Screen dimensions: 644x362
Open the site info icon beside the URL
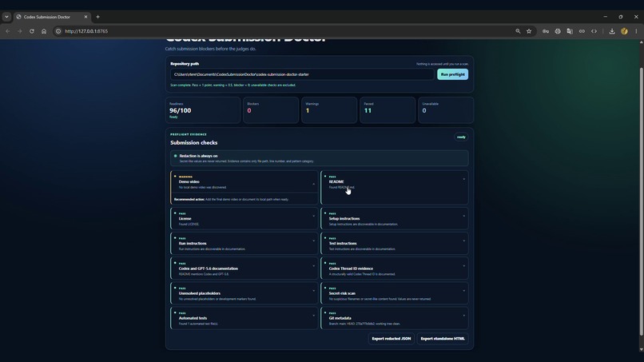point(58,31)
